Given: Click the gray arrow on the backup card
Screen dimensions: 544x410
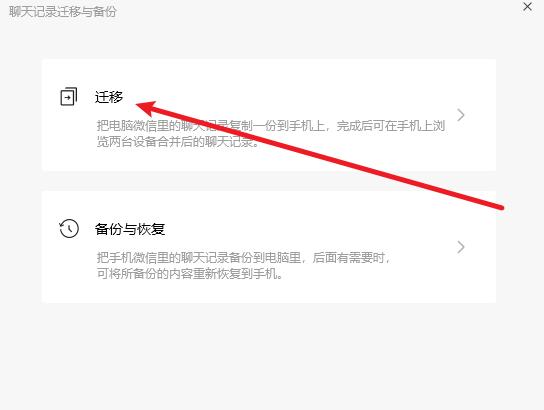Looking at the screenshot, I should pos(461,247).
